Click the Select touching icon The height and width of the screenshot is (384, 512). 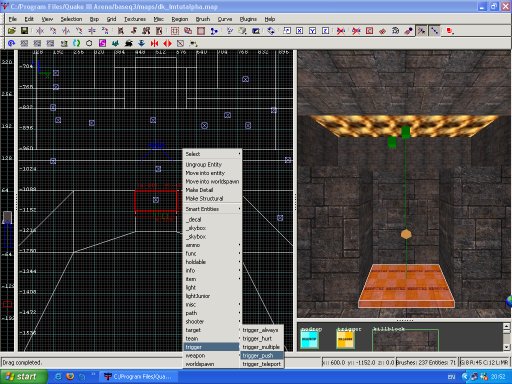[134, 31]
